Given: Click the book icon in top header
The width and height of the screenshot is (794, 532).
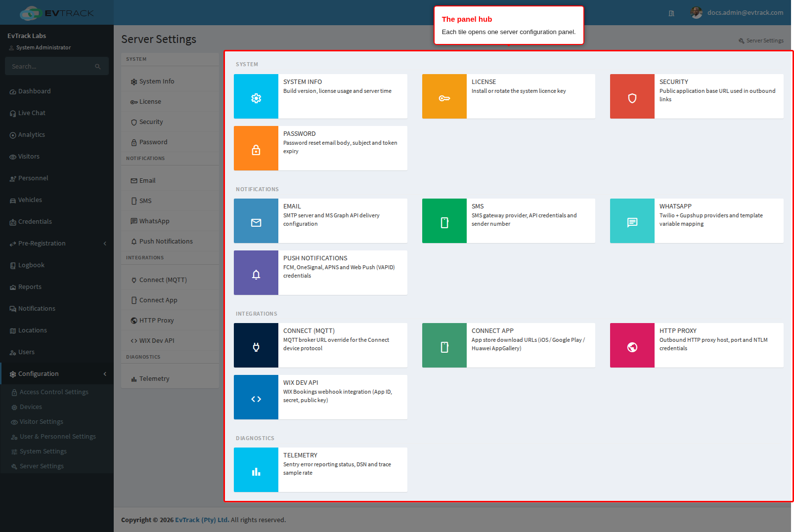Looking at the screenshot, I should (671, 13).
